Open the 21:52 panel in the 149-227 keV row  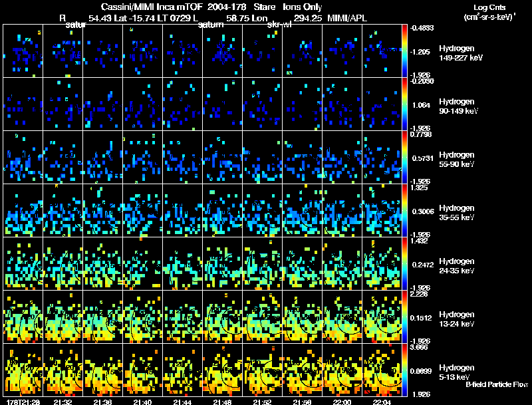262,51
